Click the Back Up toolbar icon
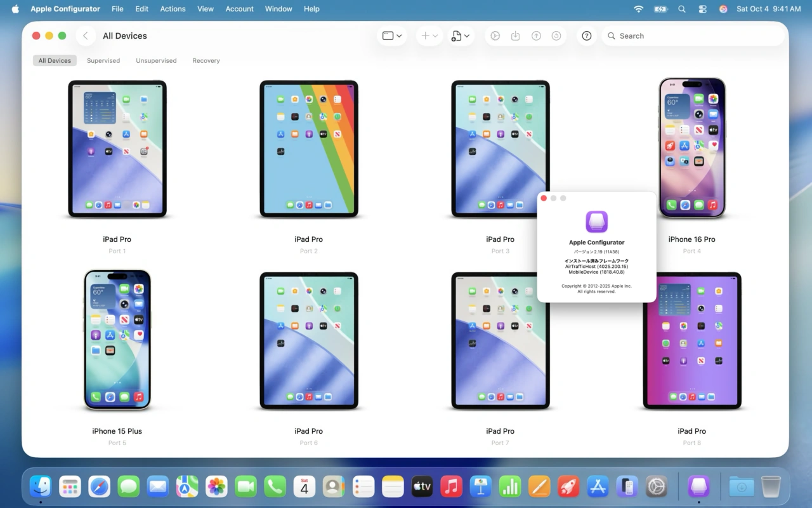812x508 pixels. coord(516,36)
